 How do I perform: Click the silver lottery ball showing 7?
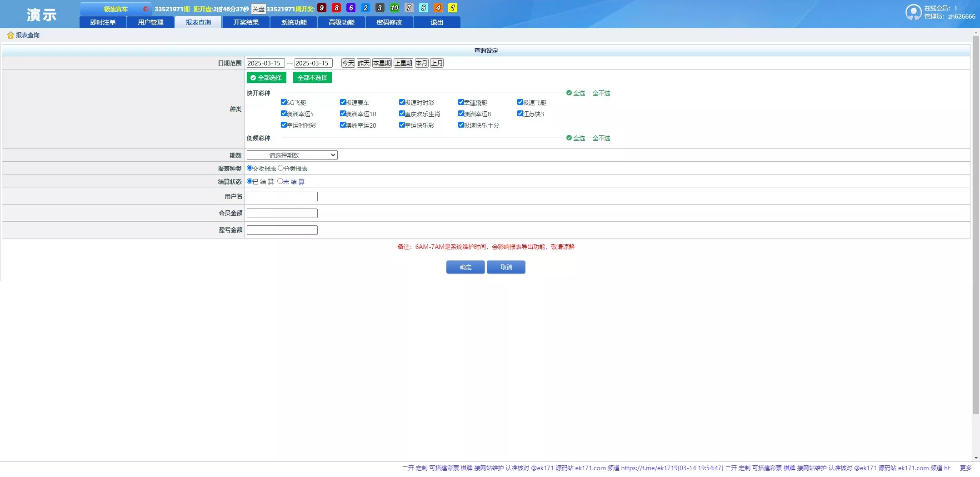[409, 8]
